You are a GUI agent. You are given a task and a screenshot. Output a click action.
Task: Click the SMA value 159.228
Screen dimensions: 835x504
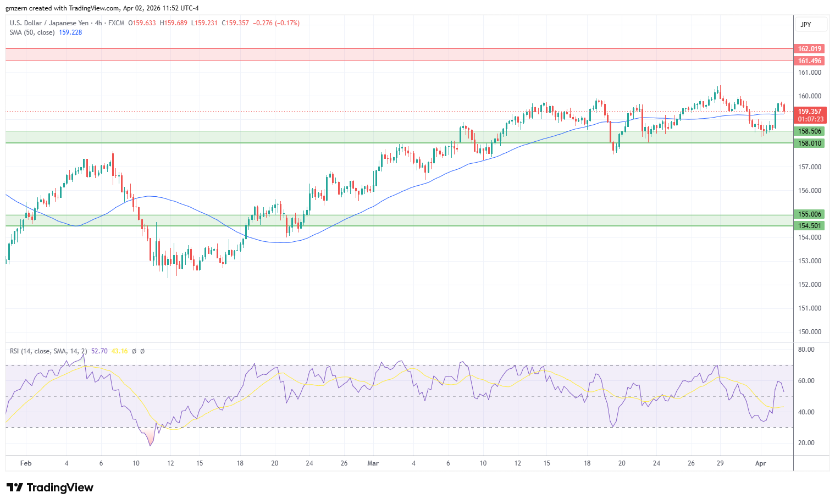click(x=70, y=32)
